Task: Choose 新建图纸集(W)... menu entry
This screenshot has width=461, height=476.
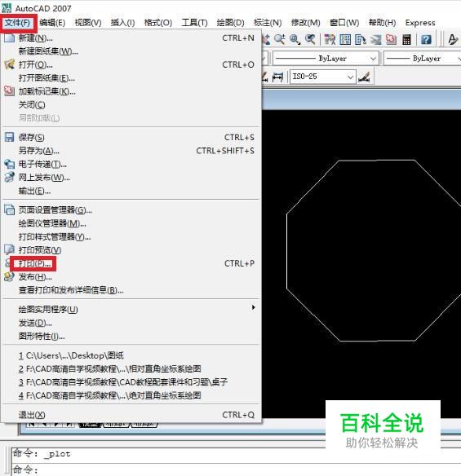Action: coord(130,51)
